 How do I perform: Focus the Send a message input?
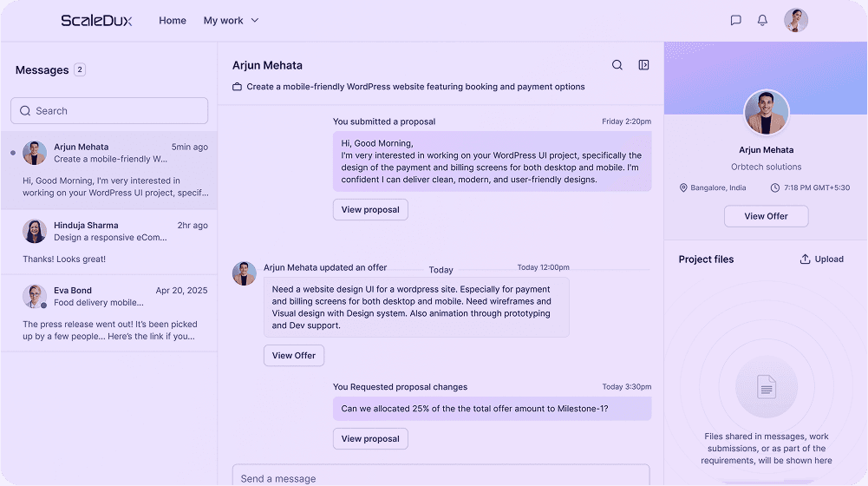(x=441, y=476)
